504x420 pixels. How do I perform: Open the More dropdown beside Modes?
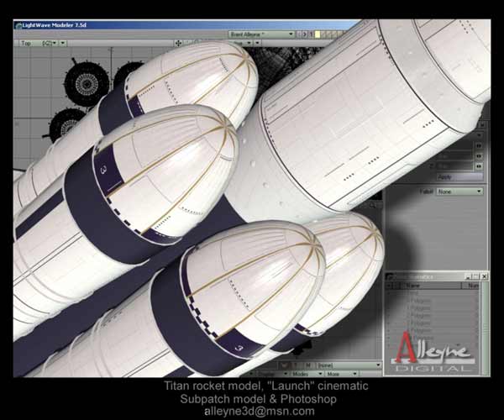pyautogui.click(x=341, y=374)
